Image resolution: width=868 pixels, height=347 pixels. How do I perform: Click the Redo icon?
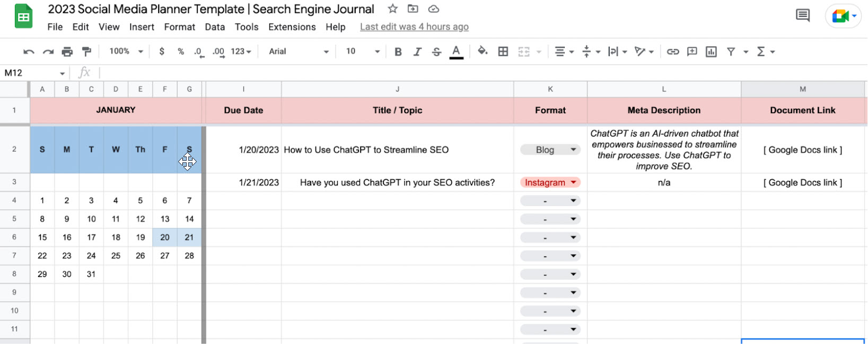tap(48, 51)
